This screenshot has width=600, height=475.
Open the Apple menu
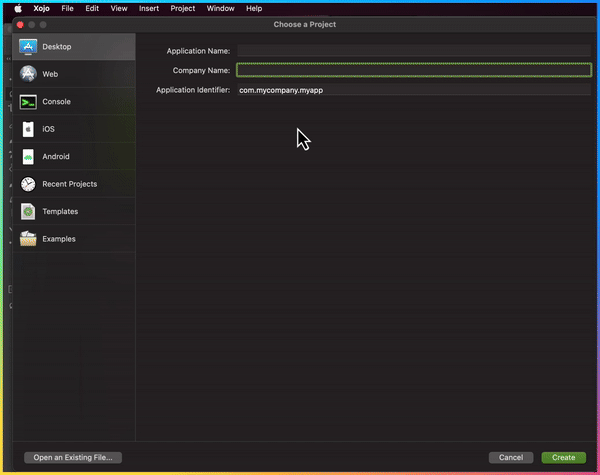18,8
